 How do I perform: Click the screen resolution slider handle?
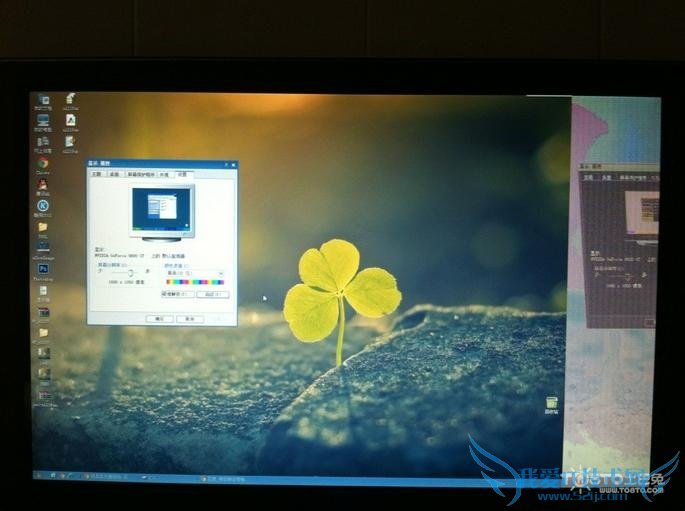[130, 273]
